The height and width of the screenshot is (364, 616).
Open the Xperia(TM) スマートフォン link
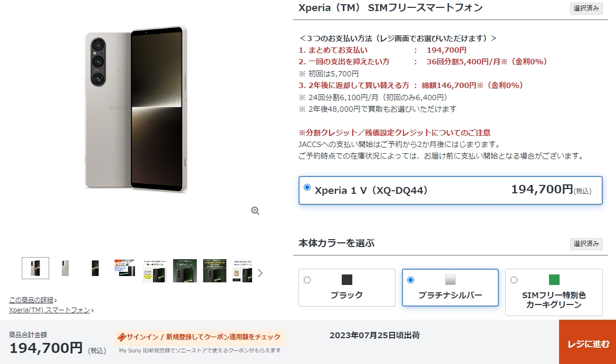[50, 310]
